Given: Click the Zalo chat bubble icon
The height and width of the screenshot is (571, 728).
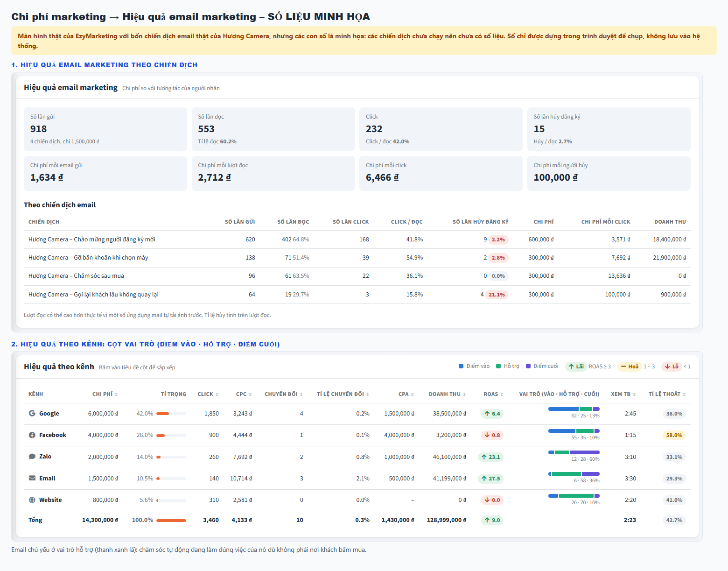Looking at the screenshot, I should [32, 457].
